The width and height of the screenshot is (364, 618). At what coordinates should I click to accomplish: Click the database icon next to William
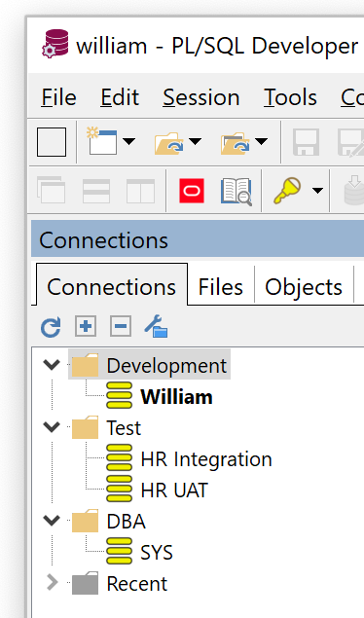pos(119,395)
